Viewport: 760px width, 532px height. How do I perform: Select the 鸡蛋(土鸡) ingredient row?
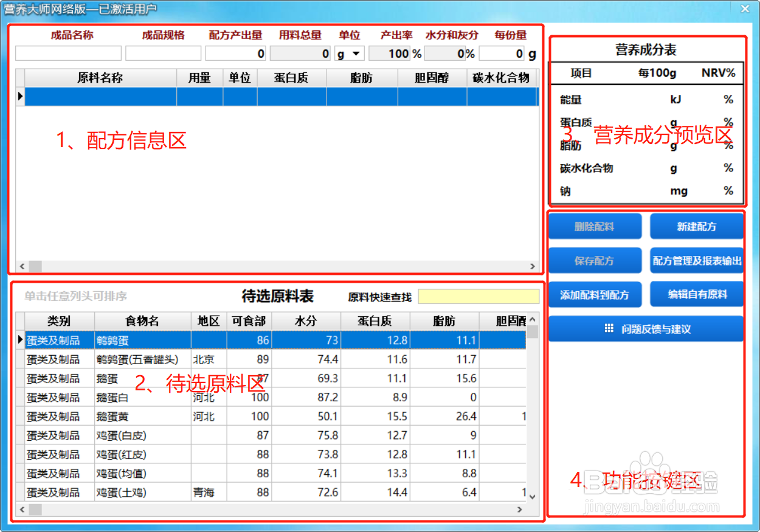143,492
